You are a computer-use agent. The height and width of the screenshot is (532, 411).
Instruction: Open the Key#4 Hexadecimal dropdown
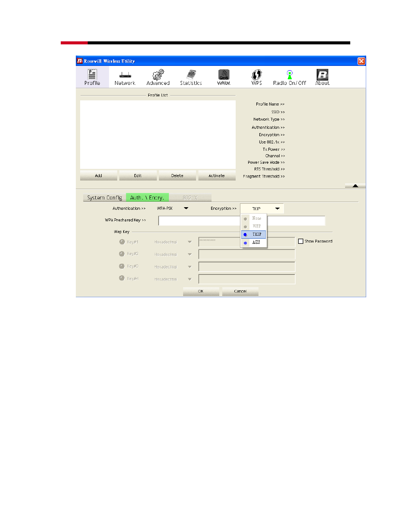click(x=190, y=280)
